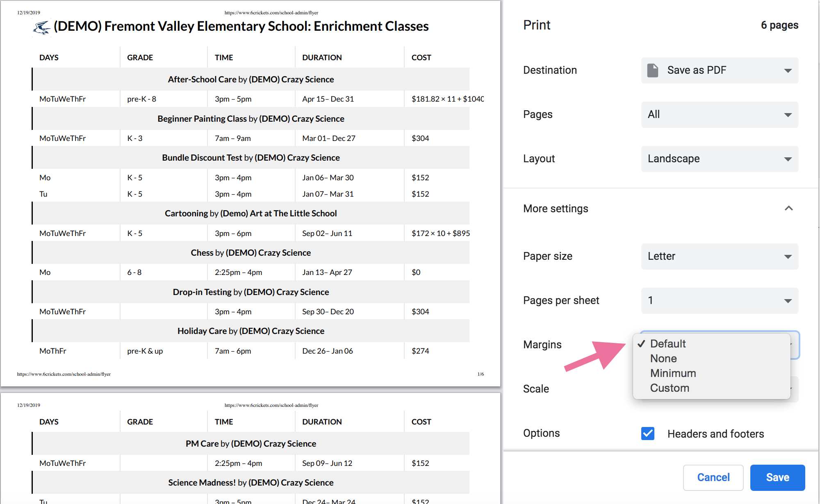Open the Layout dropdown showing Landscape

coord(720,159)
